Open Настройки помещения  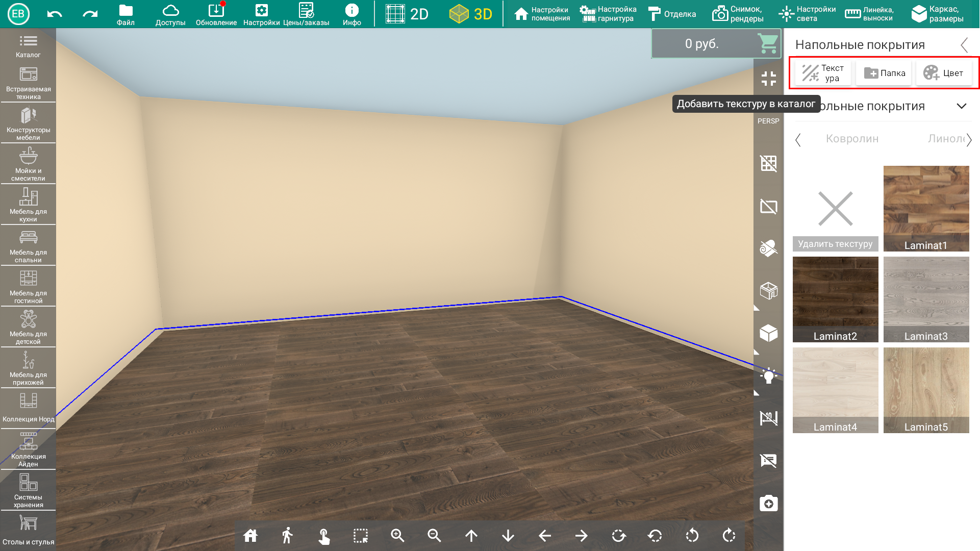click(x=542, y=14)
